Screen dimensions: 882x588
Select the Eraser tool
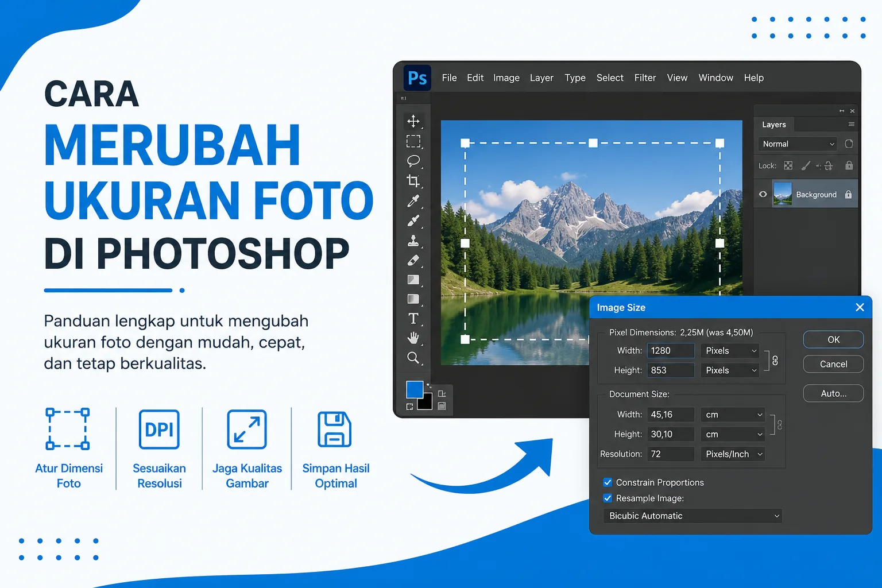[x=413, y=260]
